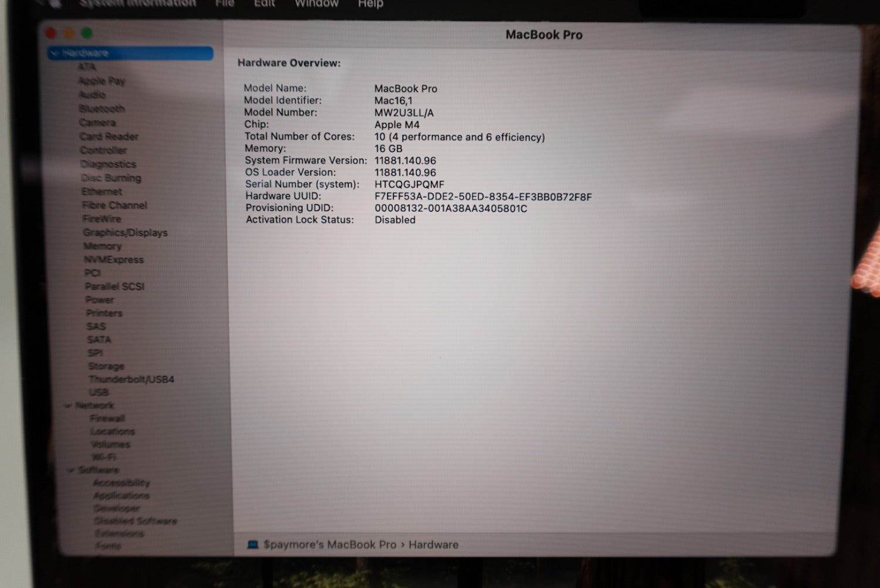Click the green zoom window button
This screenshot has width=880, height=588.
87,33
